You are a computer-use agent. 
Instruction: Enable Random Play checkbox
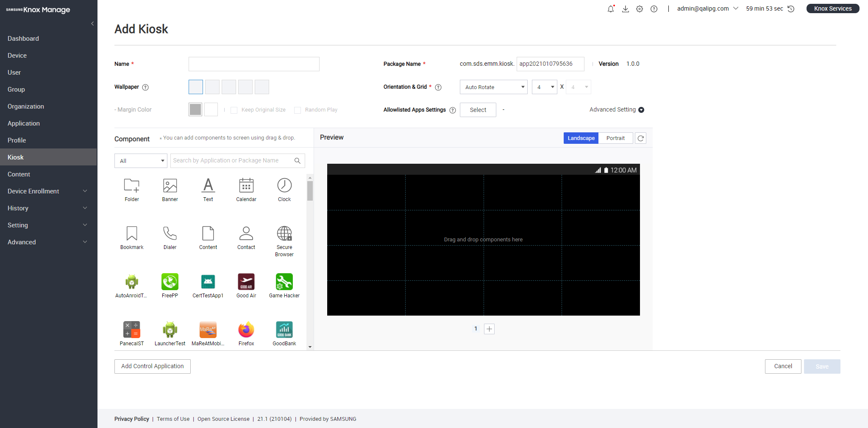pos(298,110)
